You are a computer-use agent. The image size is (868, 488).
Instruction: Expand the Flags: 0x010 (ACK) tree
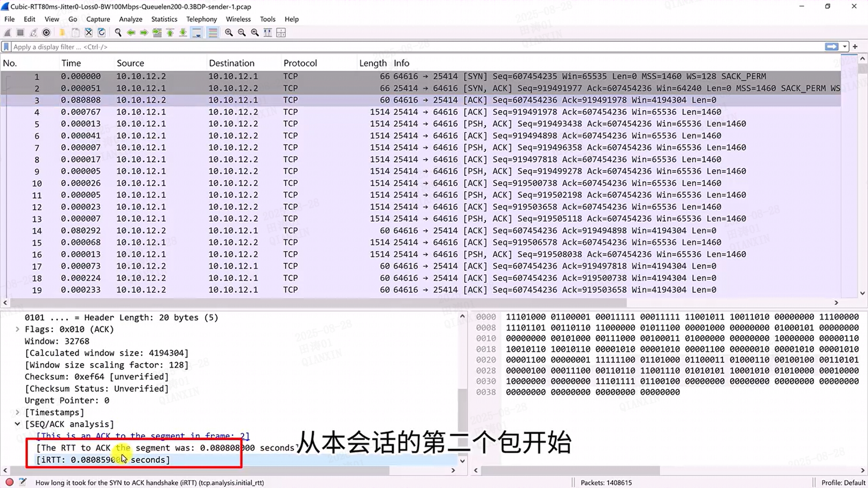(17, 329)
